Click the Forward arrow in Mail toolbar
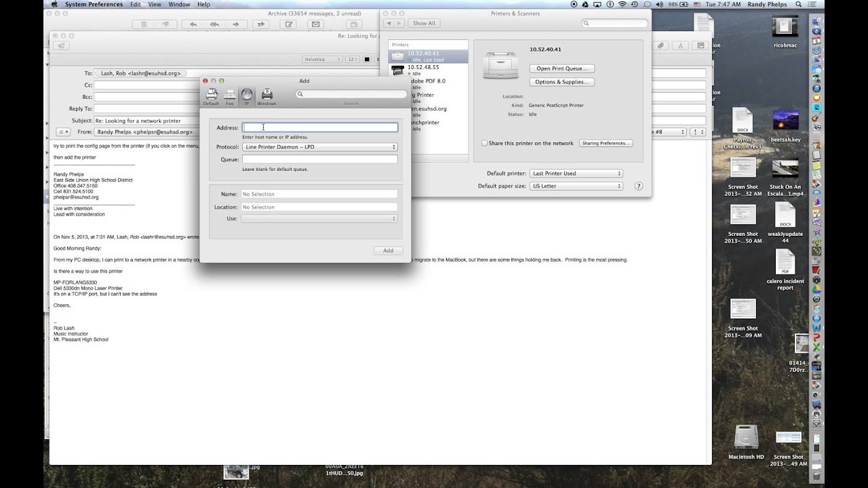 (236, 24)
